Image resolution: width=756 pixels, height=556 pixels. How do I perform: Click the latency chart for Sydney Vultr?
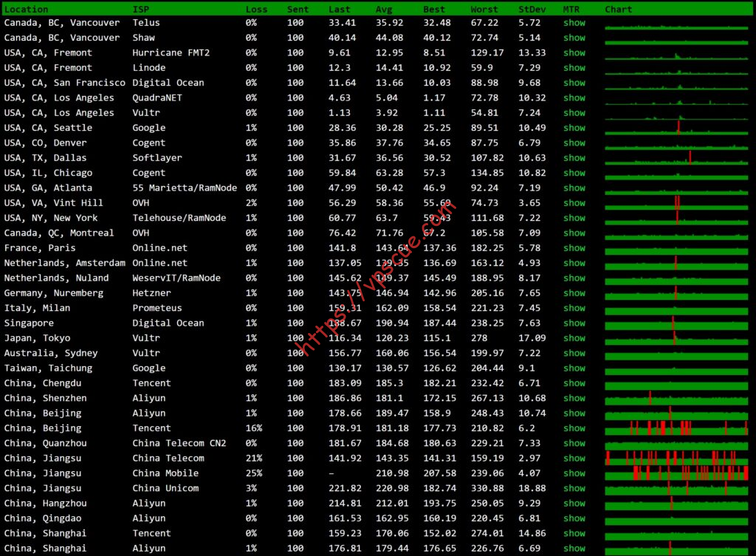point(676,355)
